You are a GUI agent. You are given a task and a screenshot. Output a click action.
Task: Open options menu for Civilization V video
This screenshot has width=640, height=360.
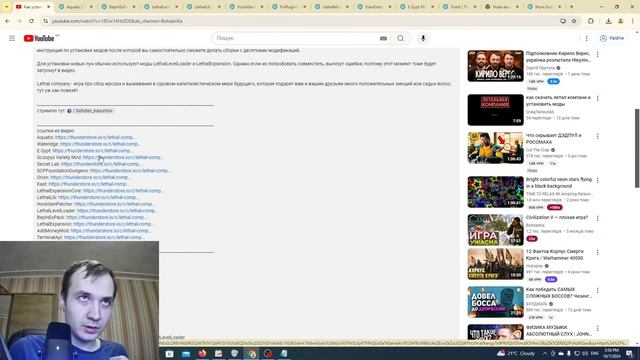pos(598,219)
